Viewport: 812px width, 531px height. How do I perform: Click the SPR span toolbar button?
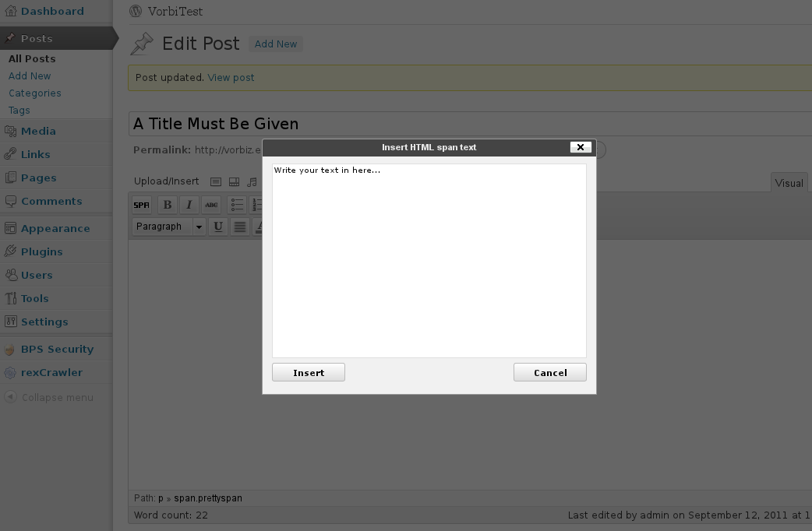(x=141, y=205)
